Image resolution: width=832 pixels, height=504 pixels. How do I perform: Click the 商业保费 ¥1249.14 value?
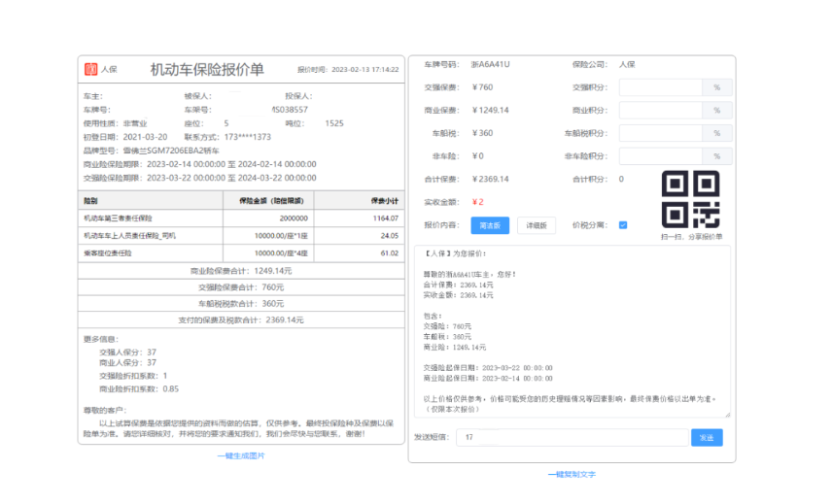(490, 111)
